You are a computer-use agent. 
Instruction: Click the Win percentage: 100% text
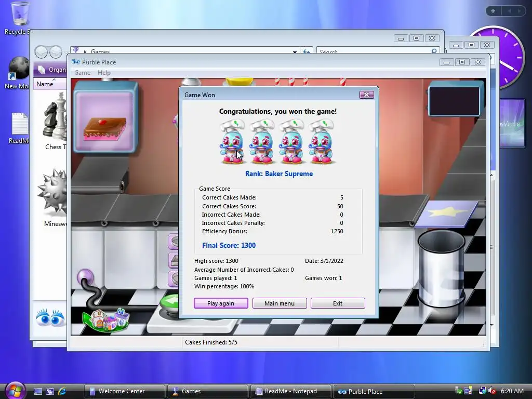pyautogui.click(x=224, y=286)
